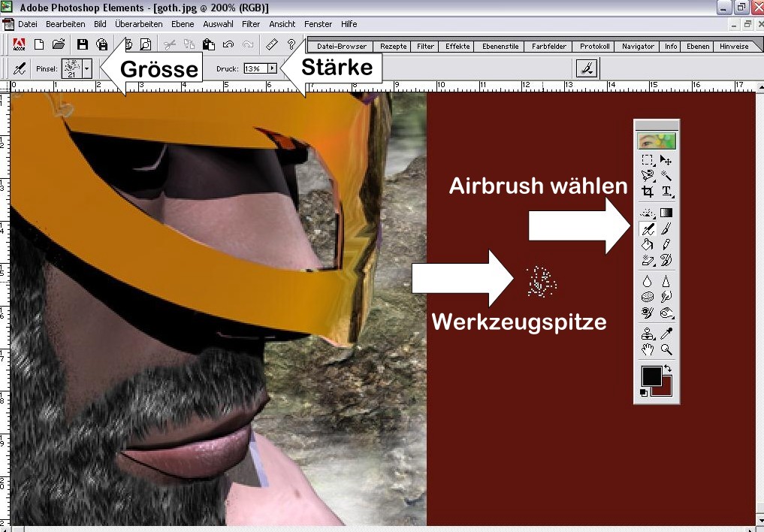The image size is (764, 532).
Task: Click the question mark Help icon
Action: pos(291,44)
